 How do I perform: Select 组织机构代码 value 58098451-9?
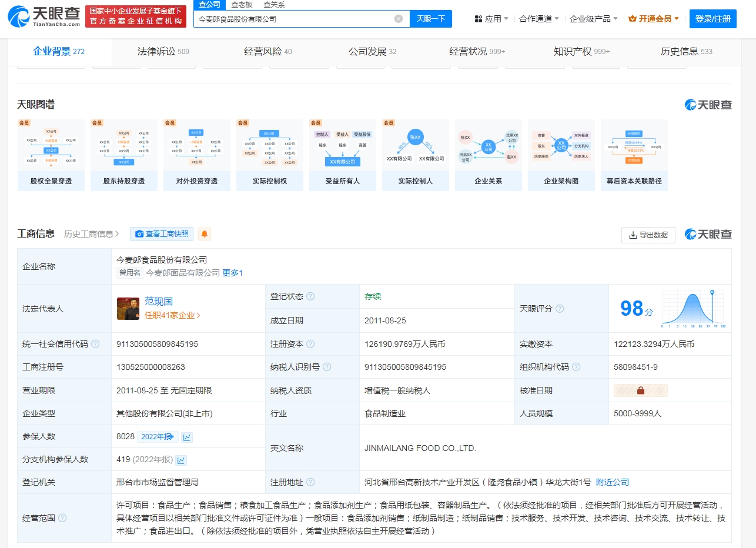point(635,367)
